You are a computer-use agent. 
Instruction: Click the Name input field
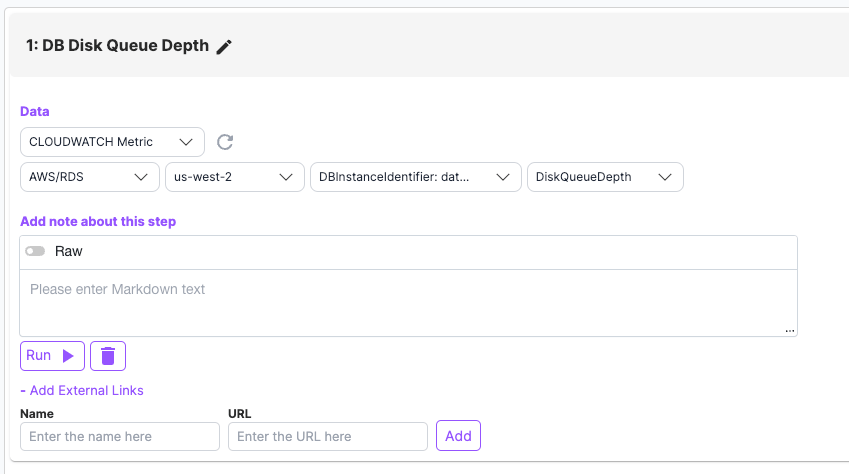tap(120, 437)
